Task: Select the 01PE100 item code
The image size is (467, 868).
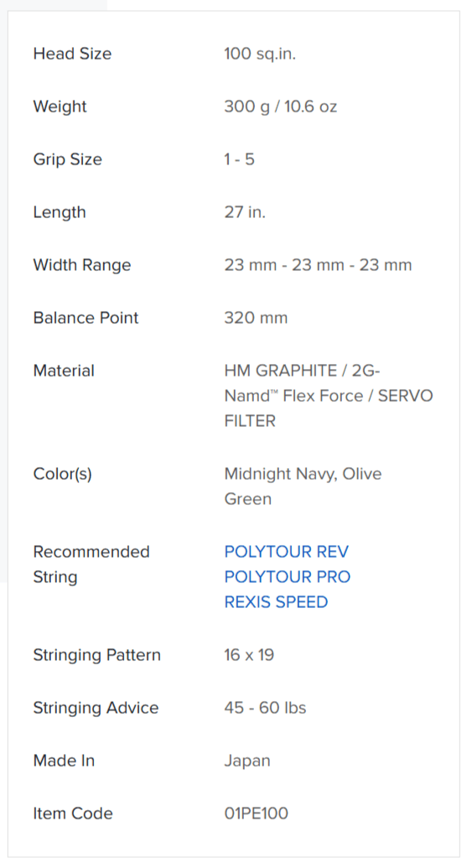Action: [x=257, y=813]
